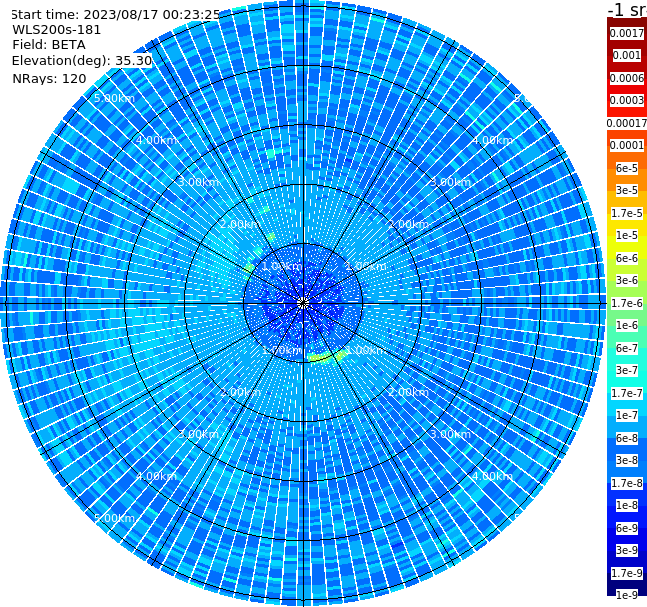Select the 'WLS200s-181' instrument label

57,30
